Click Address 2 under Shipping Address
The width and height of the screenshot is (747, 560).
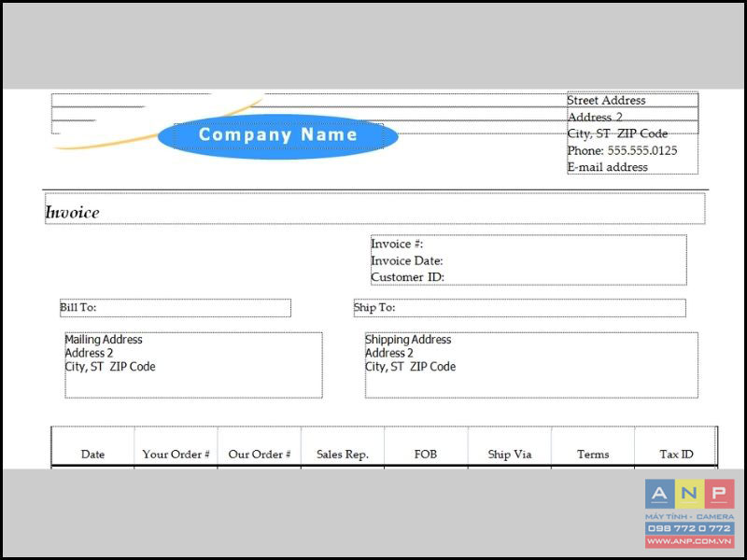(x=389, y=353)
